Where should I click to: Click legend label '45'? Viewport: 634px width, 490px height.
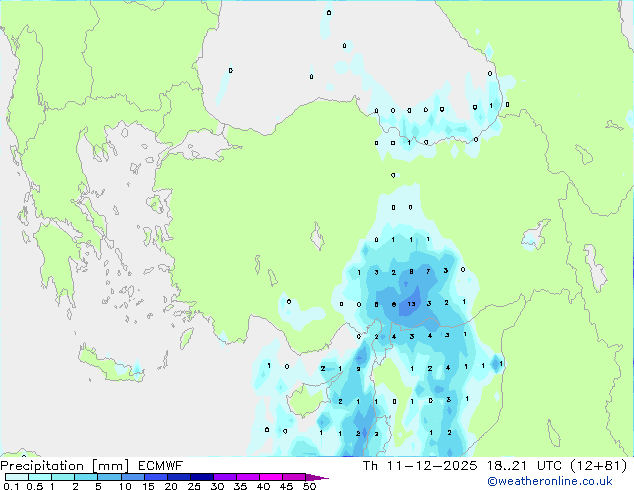286,486
